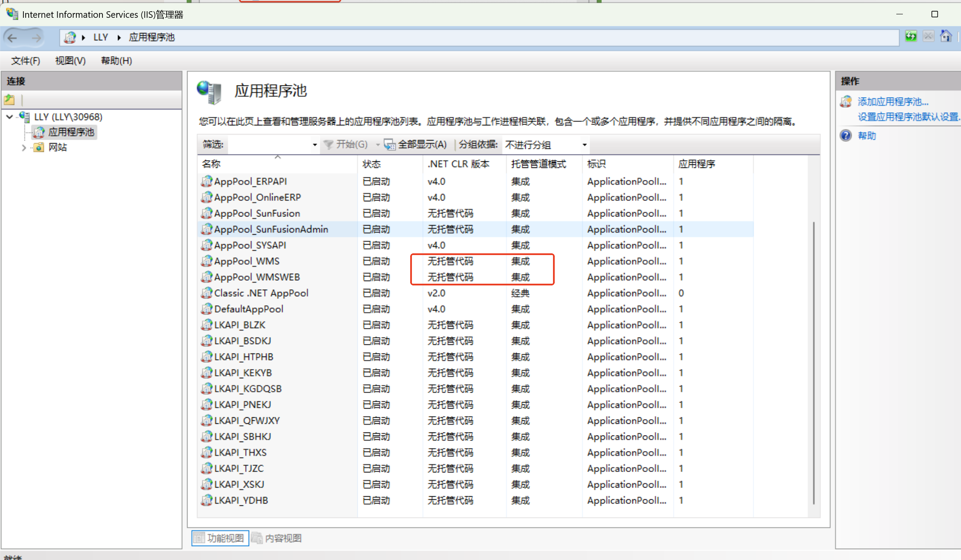This screenshot has height=560, width=961.
Task: Click the Stop icon in the address bar
Action: pyautogui.click(x=928, y=36)
